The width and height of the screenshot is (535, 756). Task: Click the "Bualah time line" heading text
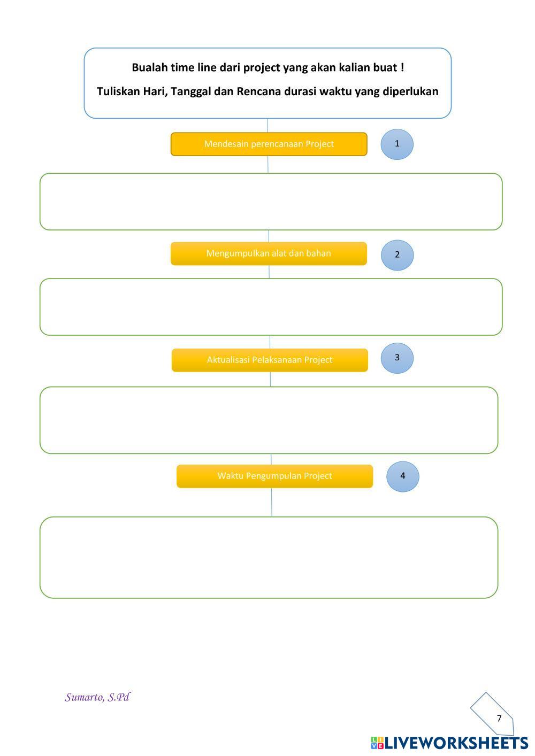pos(267,67)
